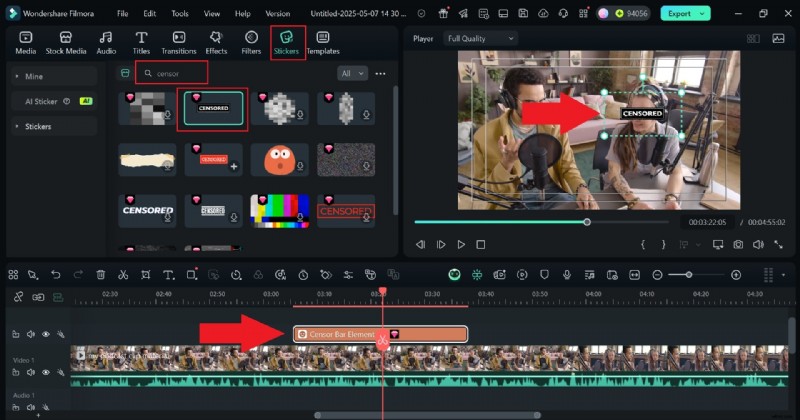Expand the Mine category
The image size is (800, 420).
tap(54, 76)
